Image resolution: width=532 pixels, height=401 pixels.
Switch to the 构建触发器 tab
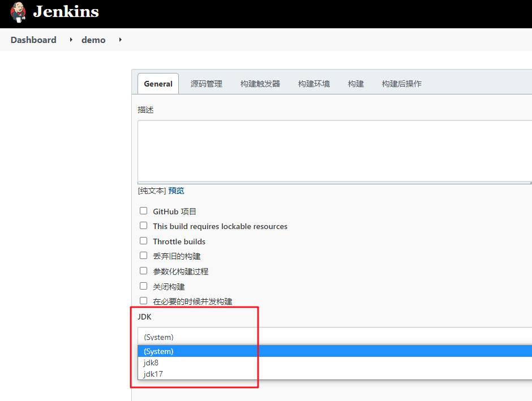[260, 84]
